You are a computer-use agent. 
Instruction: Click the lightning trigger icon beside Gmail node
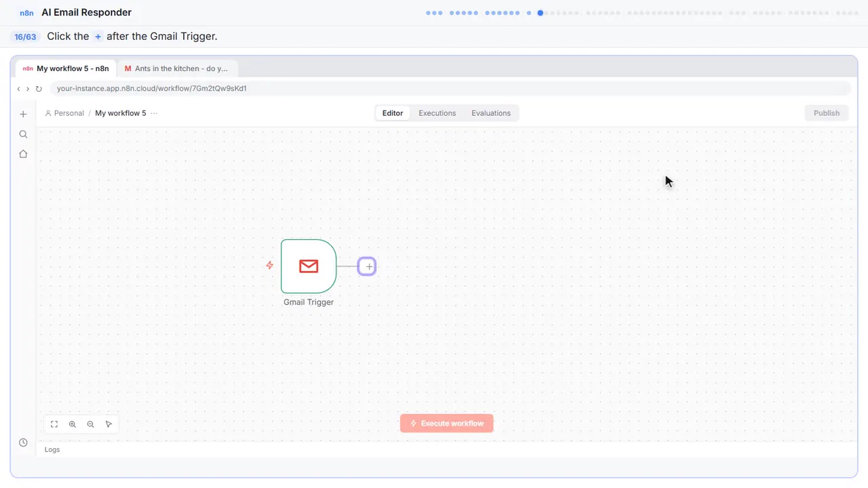[x=270, y=266]
